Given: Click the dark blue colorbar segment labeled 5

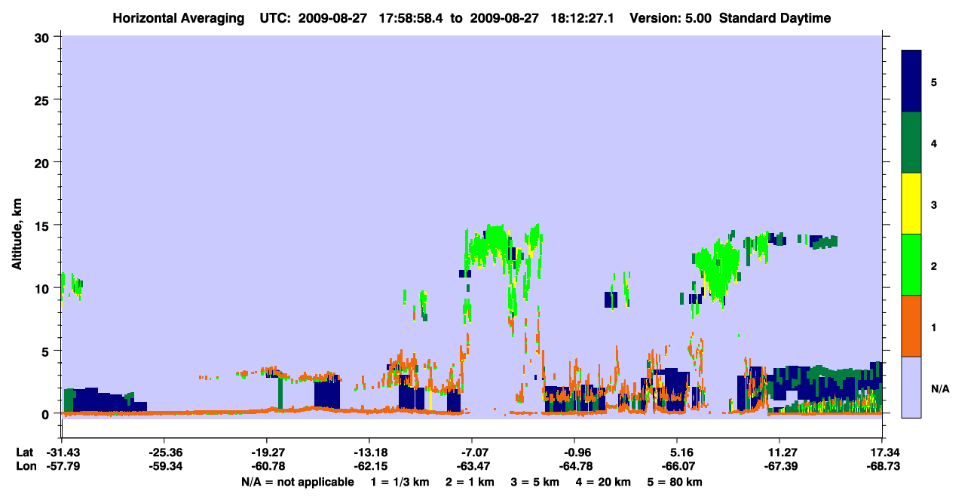Looking at the screenshot, I should 911,81.
